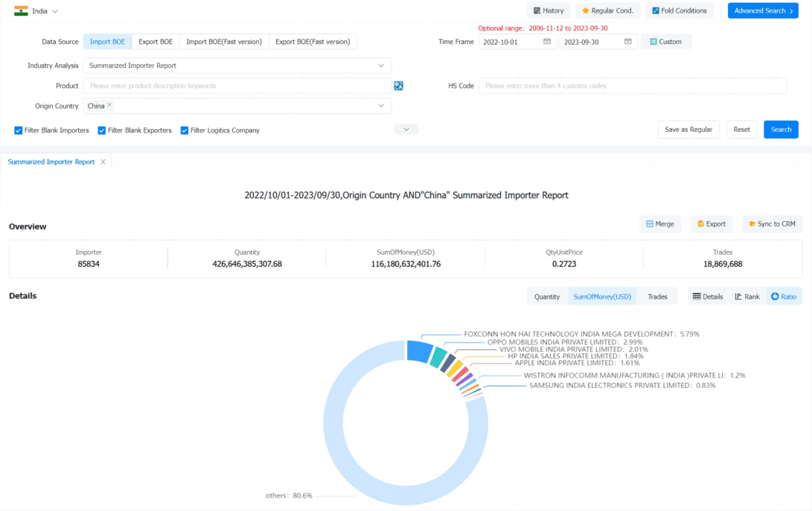Switch to Details table view
Screen dimensions: 812x511
pos(708,296)
